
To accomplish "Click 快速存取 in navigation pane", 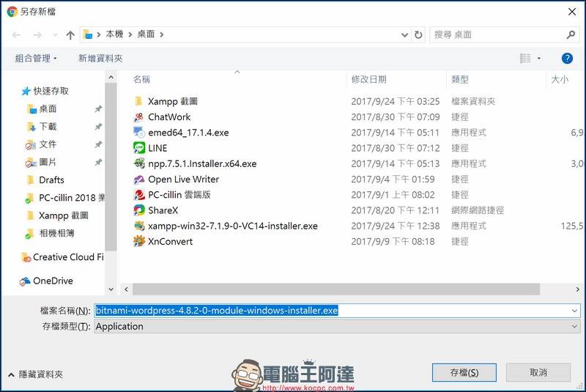I will coord(51,91).
